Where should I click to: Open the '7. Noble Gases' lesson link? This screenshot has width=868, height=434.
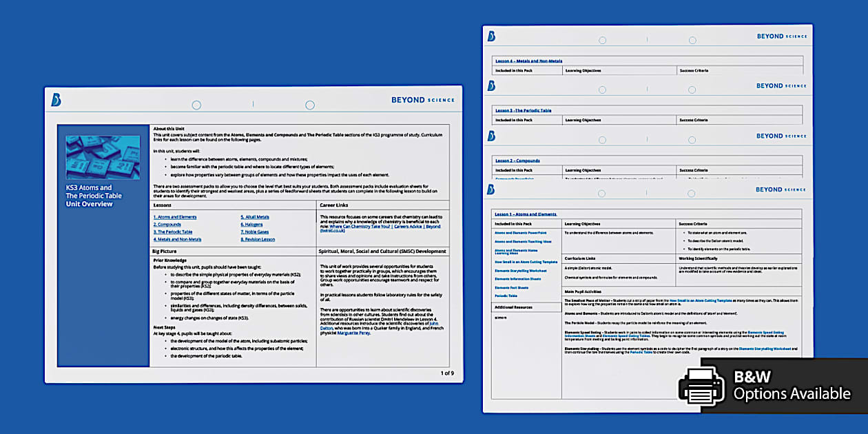pyautogui.click(x=255, y=232)
